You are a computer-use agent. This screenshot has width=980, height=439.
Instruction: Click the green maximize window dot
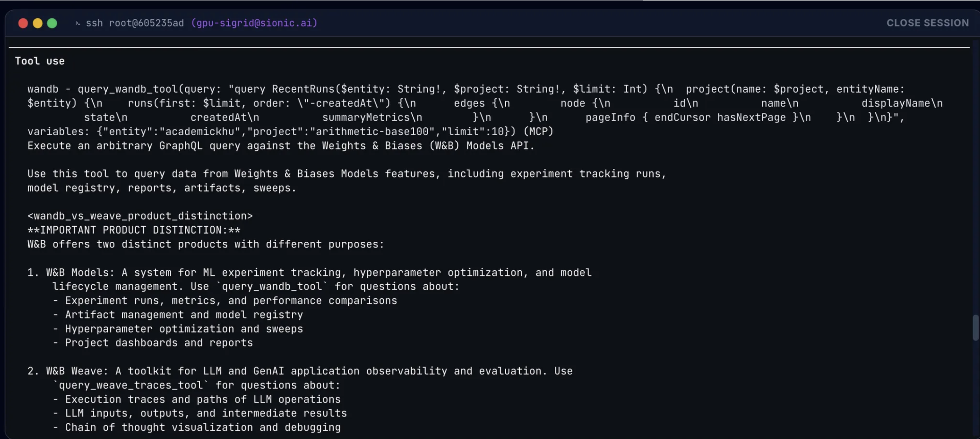point(52,23)
